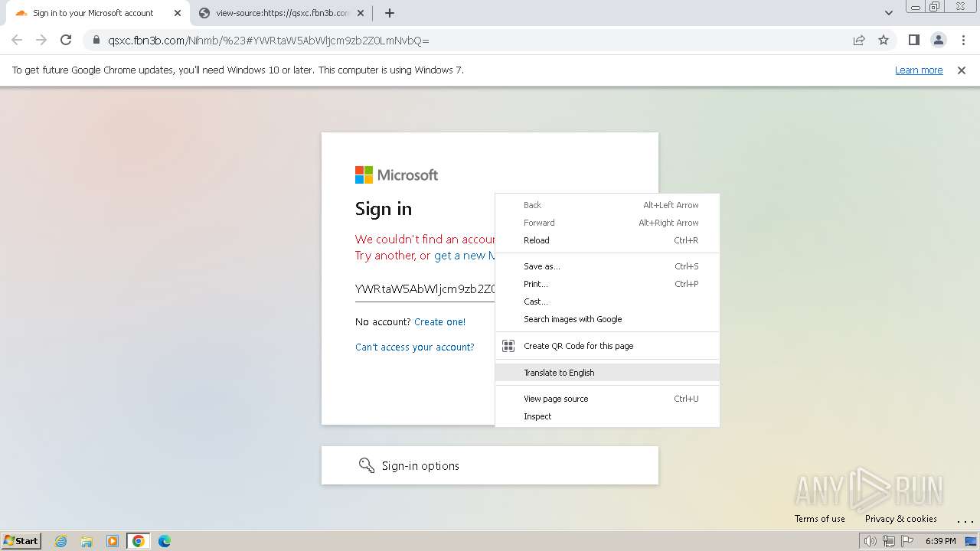This screenshot has width=980, height=551.
Task: Bookmark this page with the star icon
Action: (x=884, y=41)
